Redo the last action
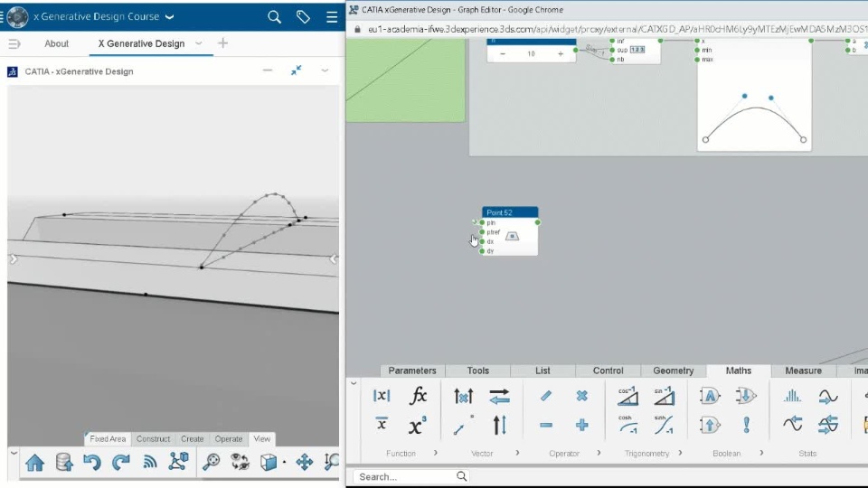Viewport: 868px width, 488px height. pyautogui.click(x=120, y=462)
